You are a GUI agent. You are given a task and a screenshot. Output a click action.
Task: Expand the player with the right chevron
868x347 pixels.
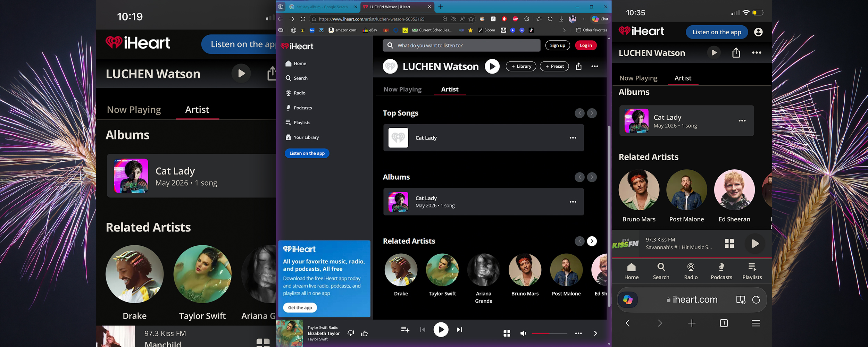tap(595, 333)
